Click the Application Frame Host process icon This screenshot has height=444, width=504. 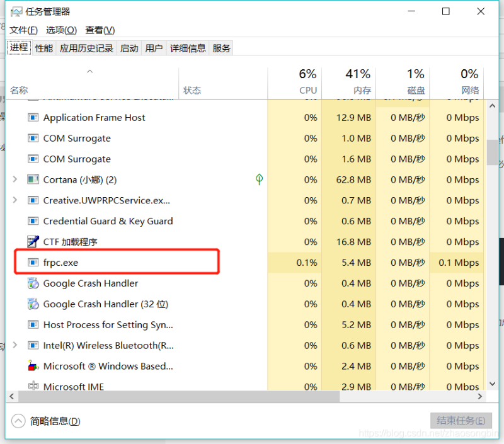(33, 118)
